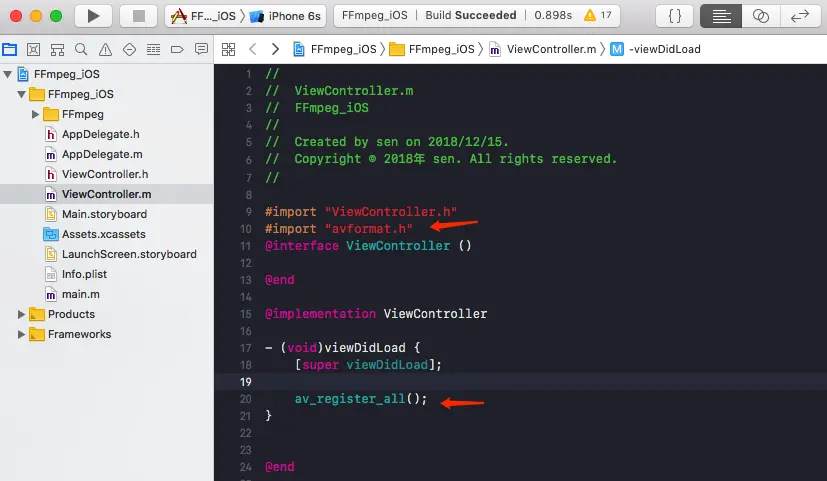
Task: Open the code snippet library braces button
Action: pos(675,16)
